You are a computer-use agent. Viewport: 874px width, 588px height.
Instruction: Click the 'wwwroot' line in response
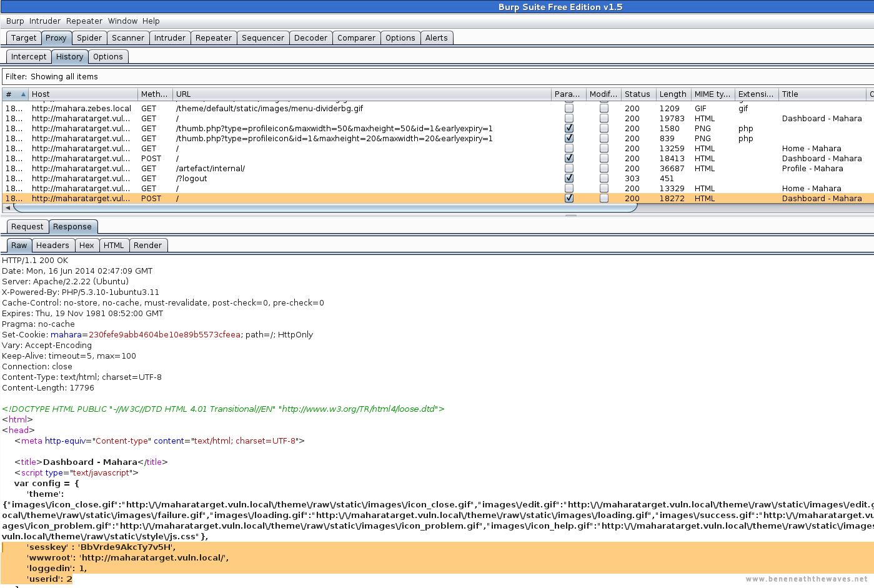127,557
